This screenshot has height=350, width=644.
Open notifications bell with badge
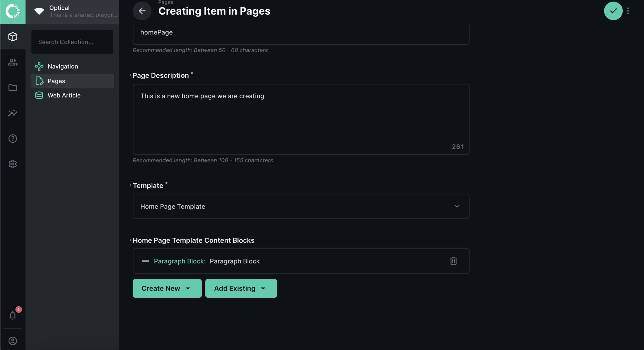[13, 315]
